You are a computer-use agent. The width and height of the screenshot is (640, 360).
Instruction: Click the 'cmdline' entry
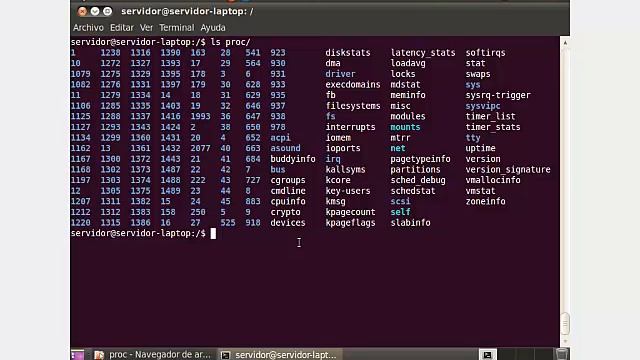pos(288,191)
